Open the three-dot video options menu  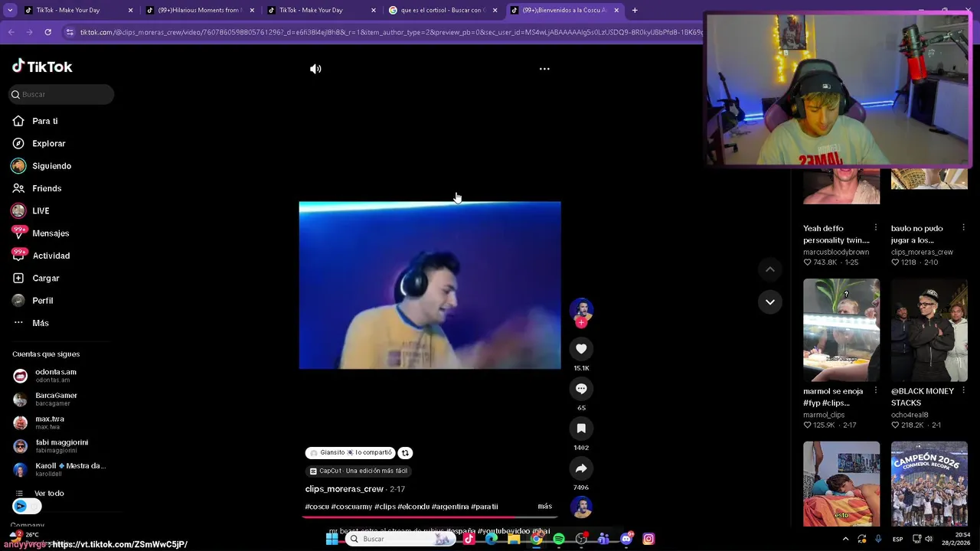pyautogui.click(x=544, y=69)
